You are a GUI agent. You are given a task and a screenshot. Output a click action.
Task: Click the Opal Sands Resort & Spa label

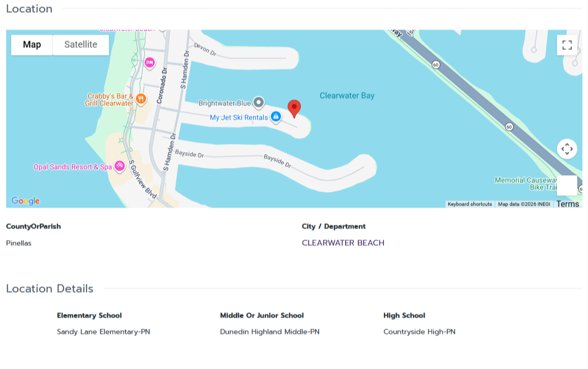tap(72, 167)
